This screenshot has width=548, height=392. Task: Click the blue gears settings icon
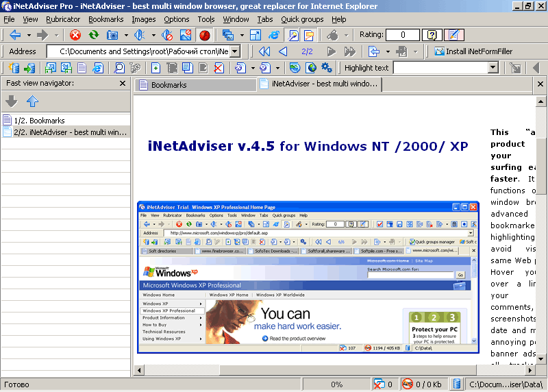(327, 68)
